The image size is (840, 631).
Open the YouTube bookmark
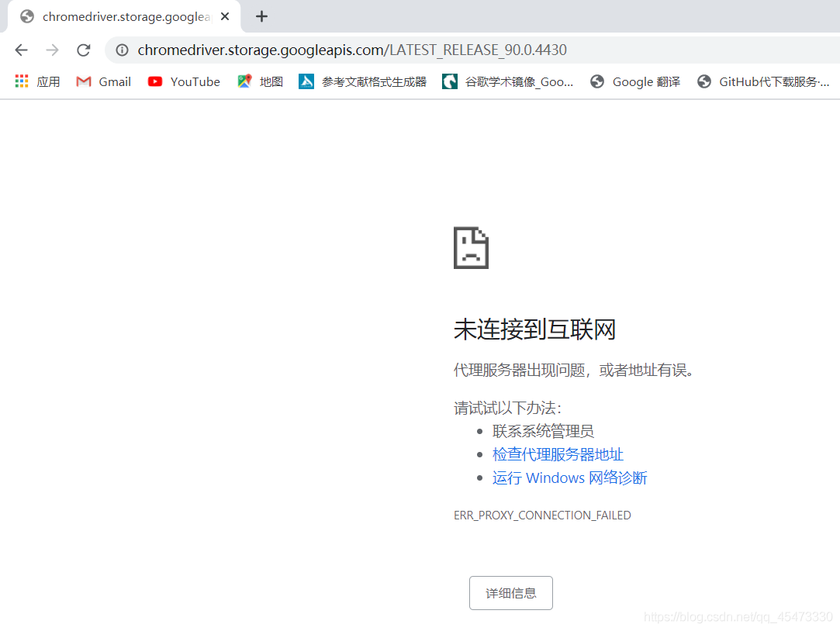[184, 81]
